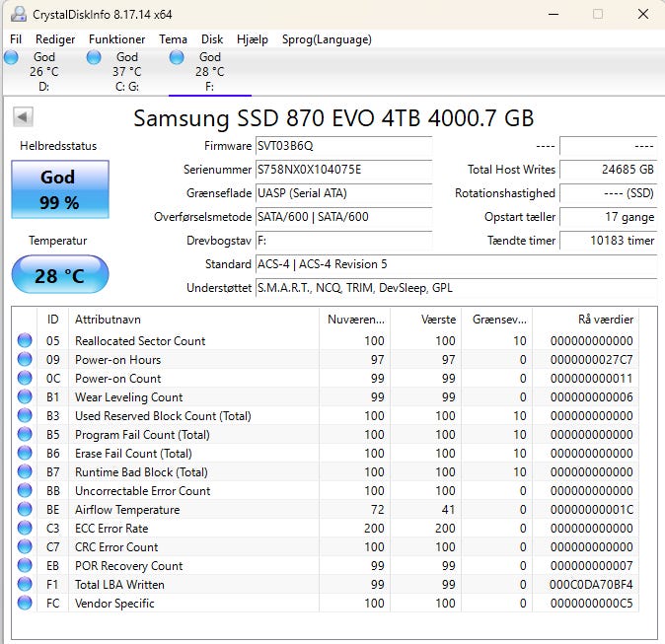Click status orb of CRC Error Count row
665x644 pixels.
click(25, 546)
